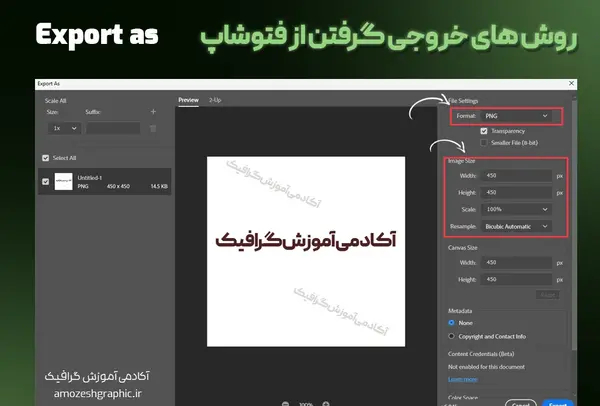Screen dimensions: 600x406
Task: Delete the scale row with trash icon
Action: (x=153, y=129)
